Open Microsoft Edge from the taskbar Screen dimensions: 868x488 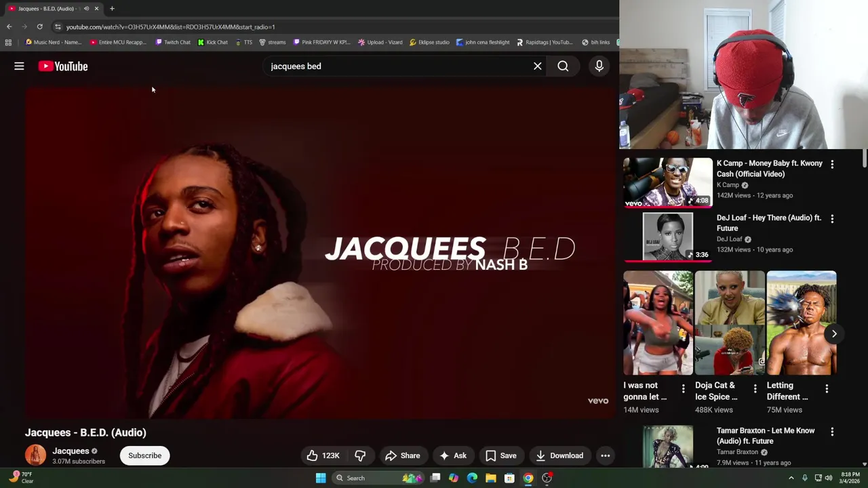point(473,478)
